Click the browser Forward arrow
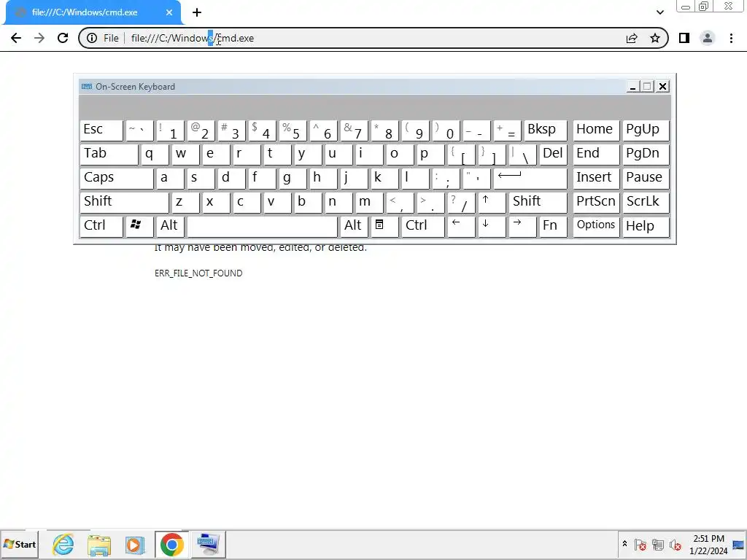The image size is (747, 560). point(39,38)
